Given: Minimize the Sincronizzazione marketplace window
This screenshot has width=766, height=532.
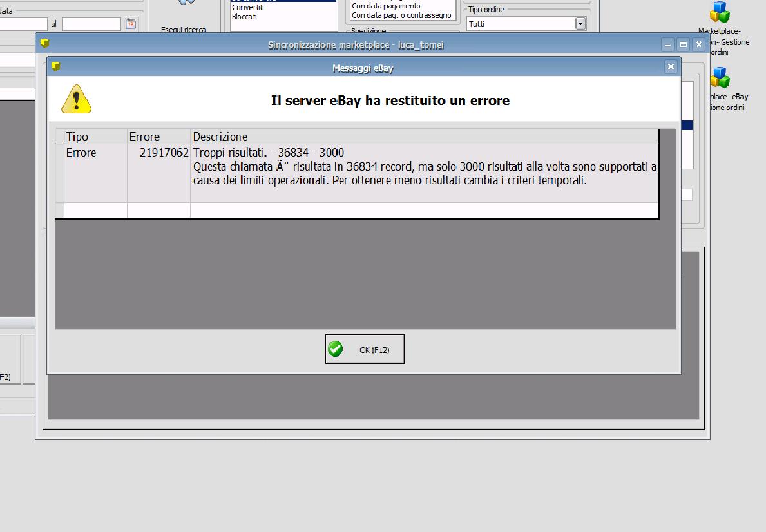Looking at the screenshot, I should click(668, 44).
